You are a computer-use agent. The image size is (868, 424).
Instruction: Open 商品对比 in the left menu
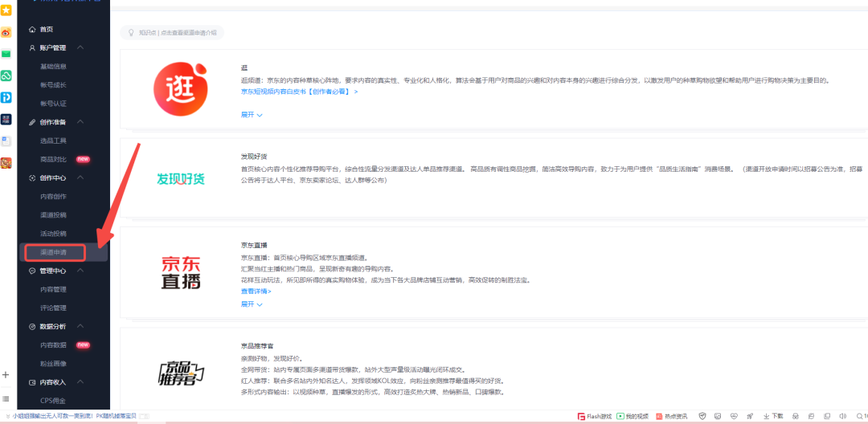click(53, 159)
